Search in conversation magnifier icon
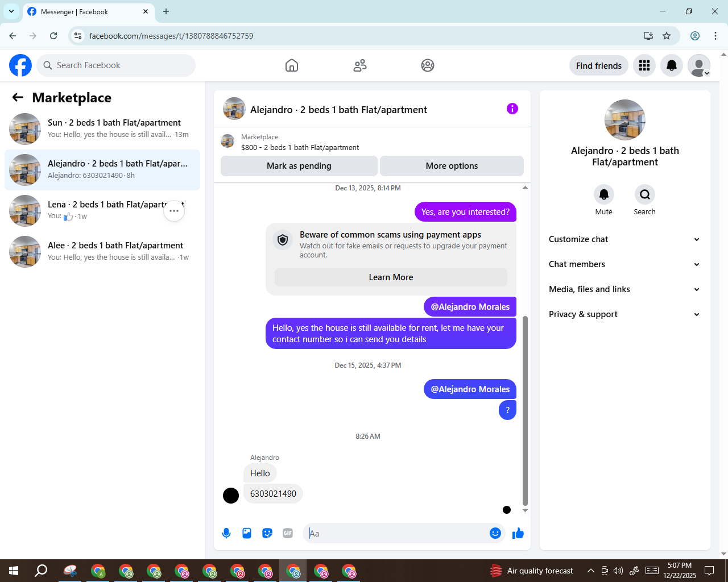This screenshot has height=582, width=728. tap(645, 194)
